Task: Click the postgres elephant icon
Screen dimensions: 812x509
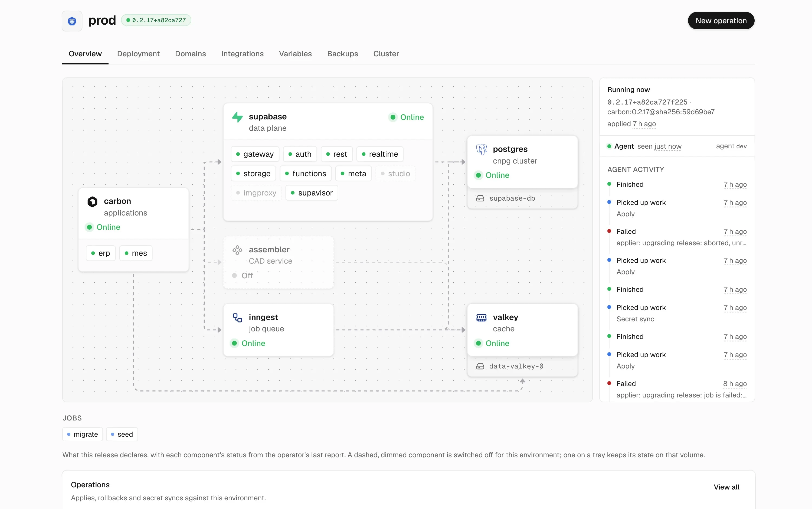Action: (481, 149)
